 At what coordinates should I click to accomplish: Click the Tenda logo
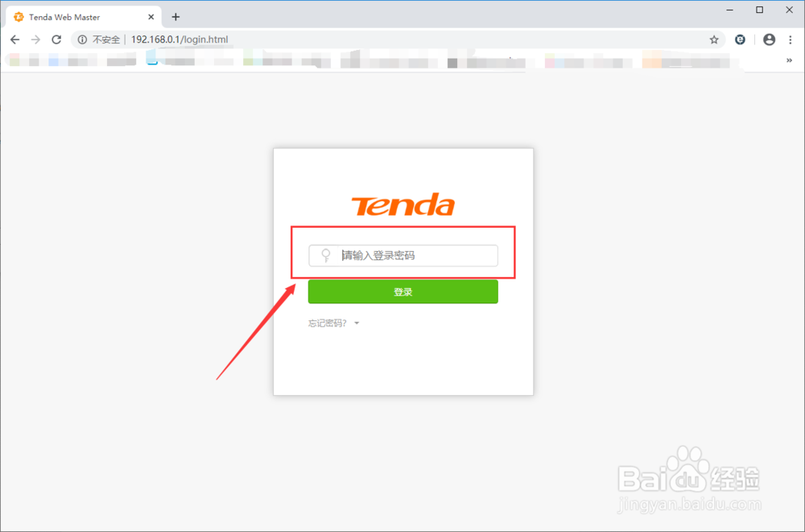403,204
